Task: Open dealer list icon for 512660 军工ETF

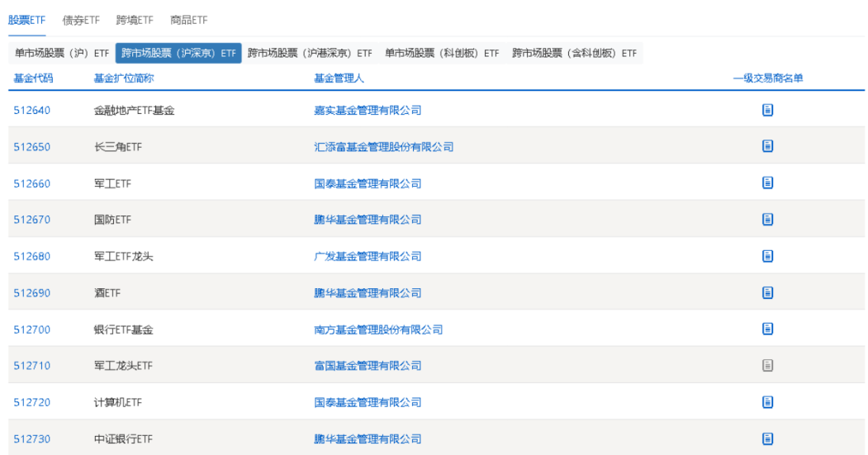Action: pos(767,182)
